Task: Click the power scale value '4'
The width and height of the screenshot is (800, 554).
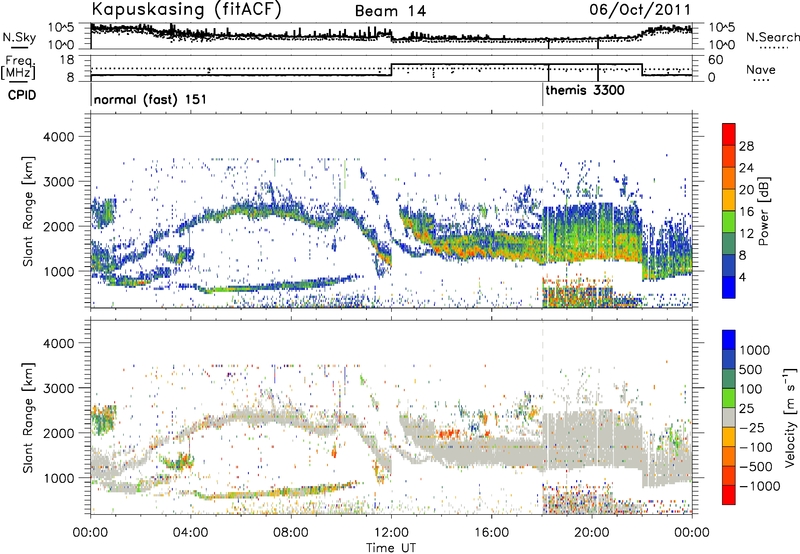Action: [x=742, y=277]
